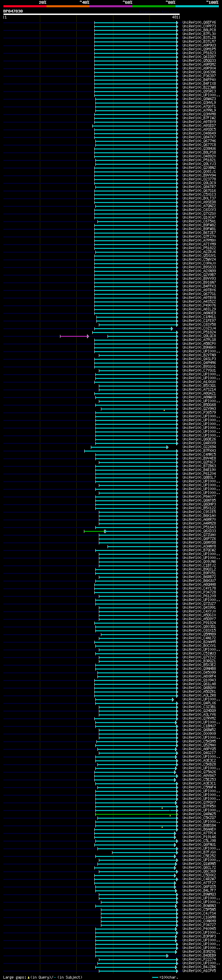Select hit UniRef100_C0PP73
The width and height of the screenshot is (222, 980).
click(199, 26)
